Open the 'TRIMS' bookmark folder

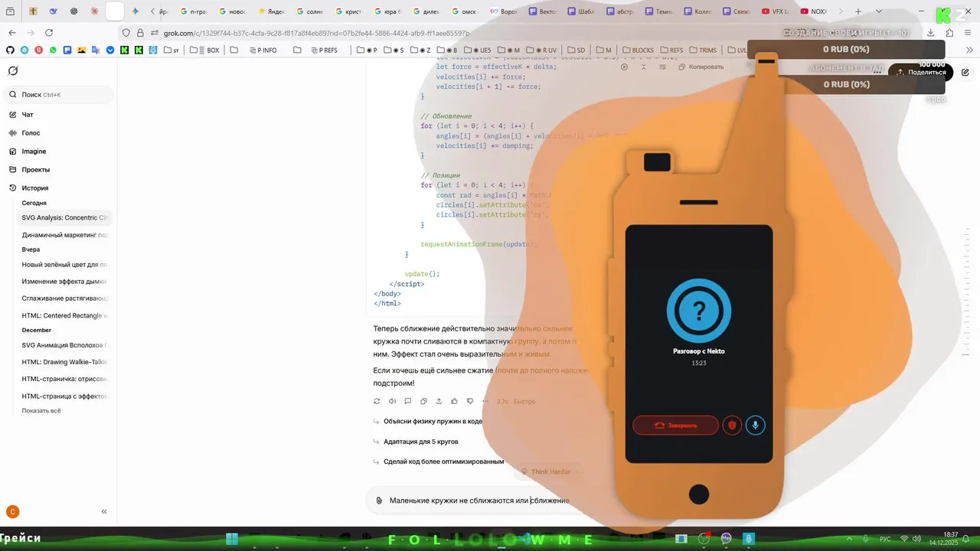pyautogui.click(x=702, y=51)
